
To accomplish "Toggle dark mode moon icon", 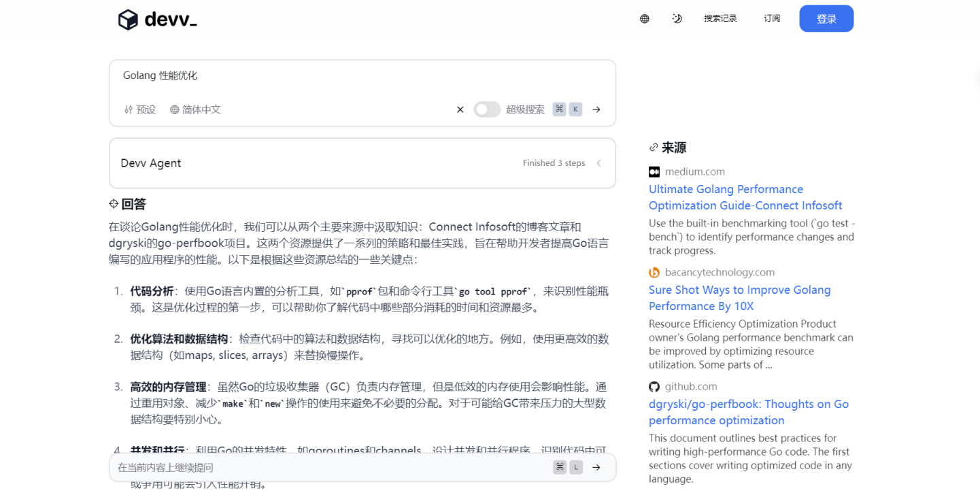I will pyautogui.click(x=677, y=19).
